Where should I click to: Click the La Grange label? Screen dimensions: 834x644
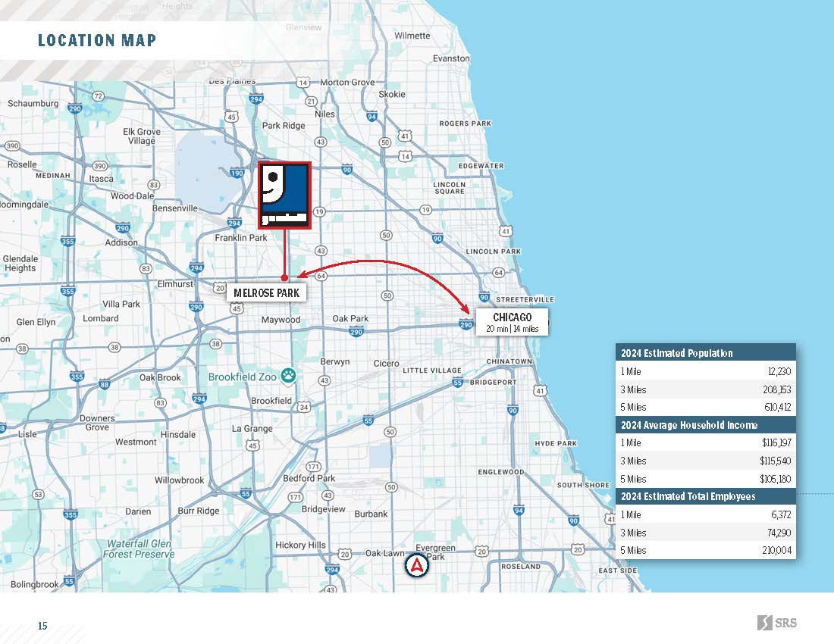252,428
